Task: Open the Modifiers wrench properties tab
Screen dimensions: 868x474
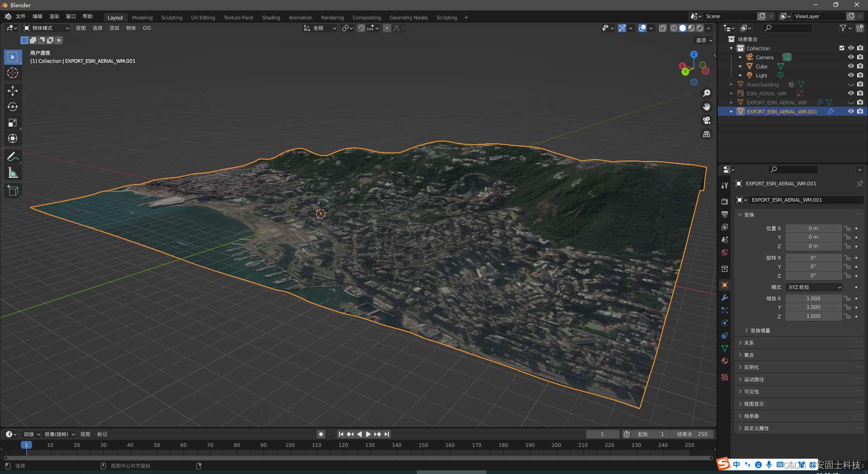Action: coord(725,298)
